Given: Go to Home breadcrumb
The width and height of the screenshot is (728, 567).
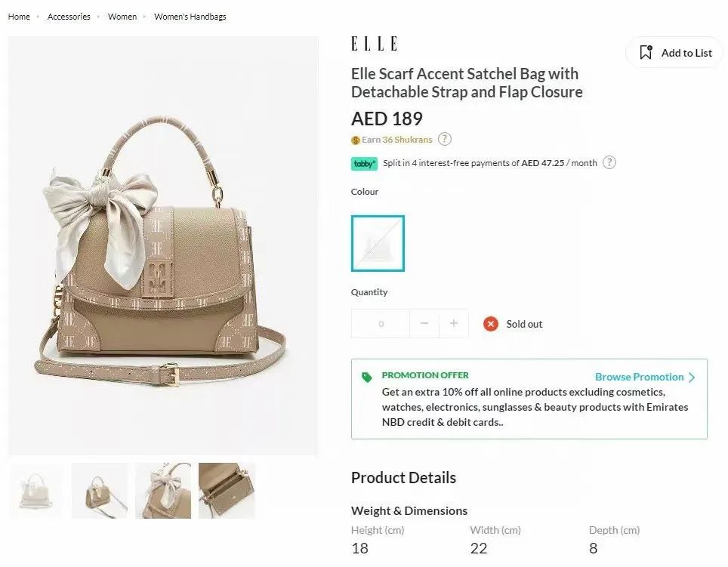Looking at the screenshot, I should click(x=19, y=17).
